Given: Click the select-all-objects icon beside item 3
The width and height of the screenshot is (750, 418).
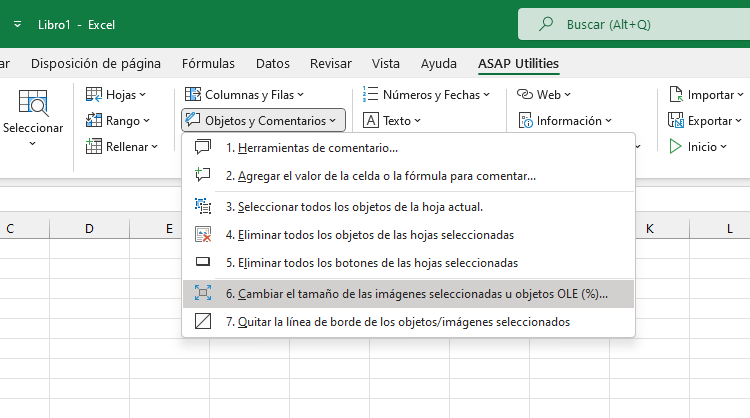Looking at the screenshot, I should pos(203,206).
